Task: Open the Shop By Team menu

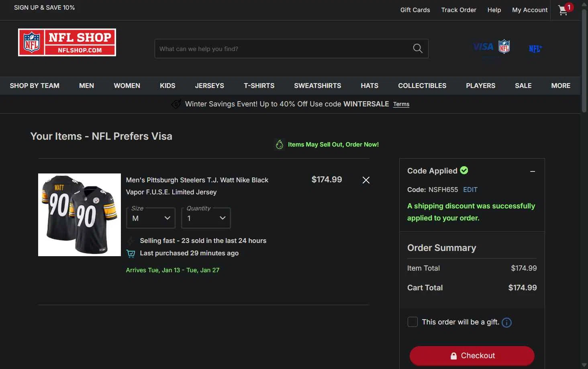Action: tap(35, 86)
